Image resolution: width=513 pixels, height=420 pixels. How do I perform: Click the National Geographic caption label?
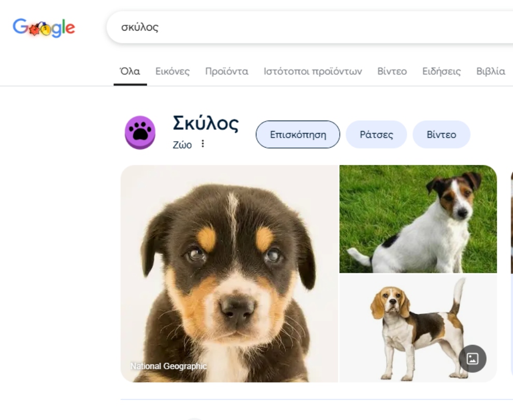click(x=168, y=366)
